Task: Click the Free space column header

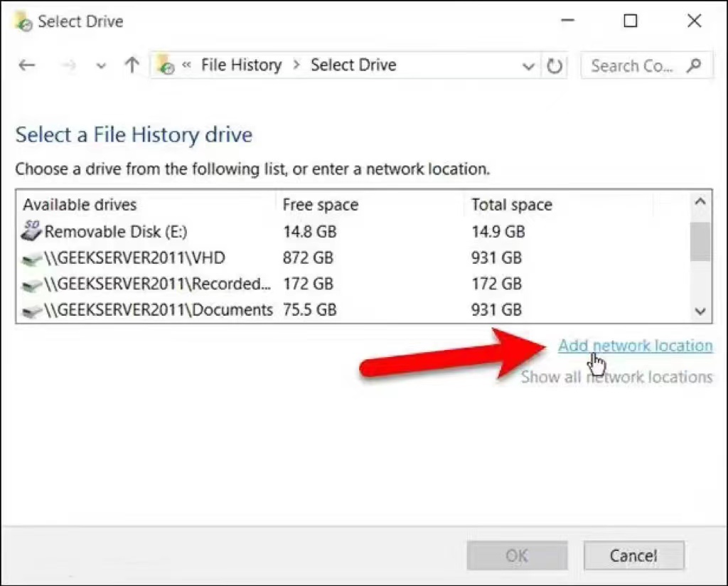Action: click(x=321, y=205)
